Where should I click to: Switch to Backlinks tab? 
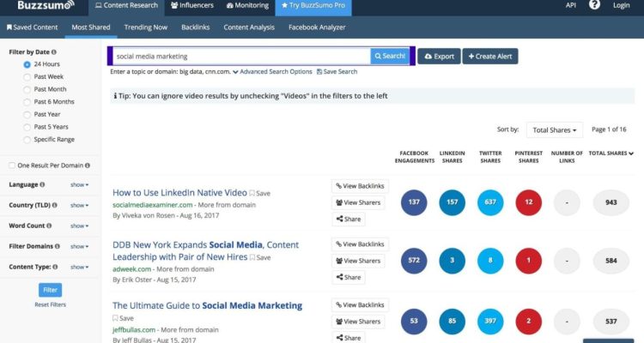point(196,27)
